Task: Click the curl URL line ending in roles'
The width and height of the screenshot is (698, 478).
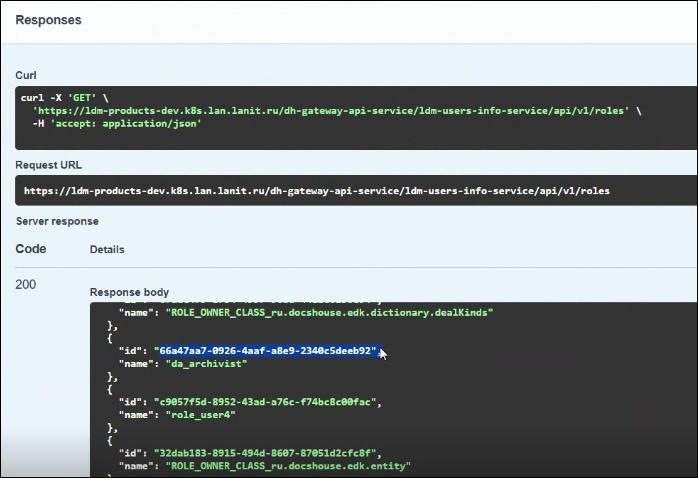Action: tap(337, 111)
